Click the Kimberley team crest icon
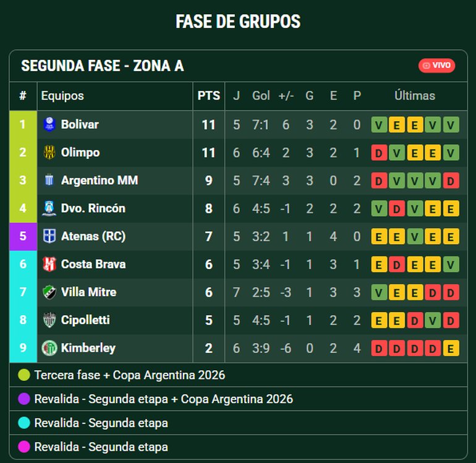The image size is (476, 463). click(49, 348)
